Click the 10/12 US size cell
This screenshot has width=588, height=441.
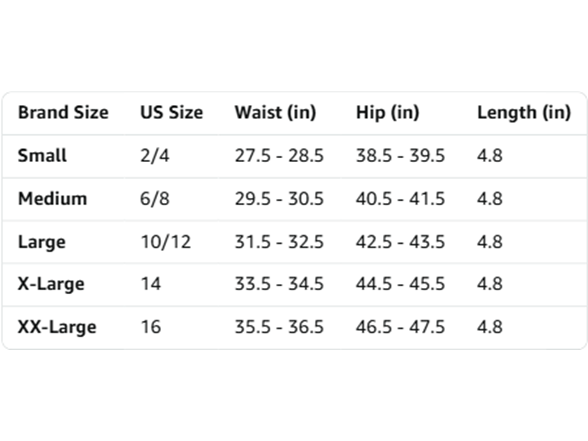(x=165, y=242)
